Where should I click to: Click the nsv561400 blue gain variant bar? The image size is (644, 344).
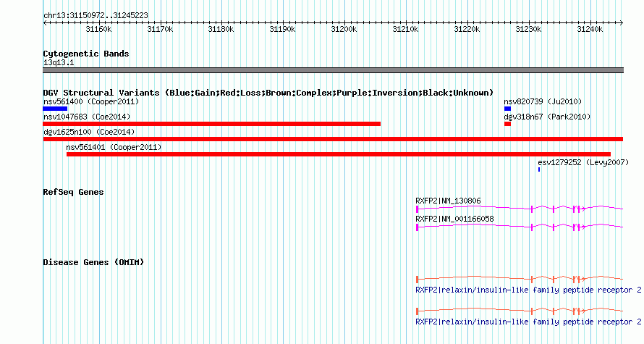(55, 109)
